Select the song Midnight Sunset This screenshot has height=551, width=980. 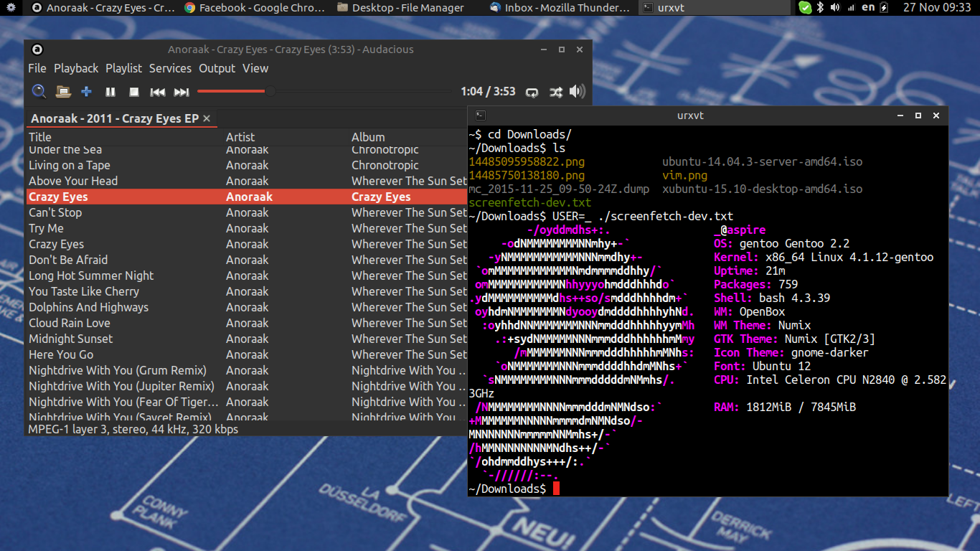coord(246,339)
